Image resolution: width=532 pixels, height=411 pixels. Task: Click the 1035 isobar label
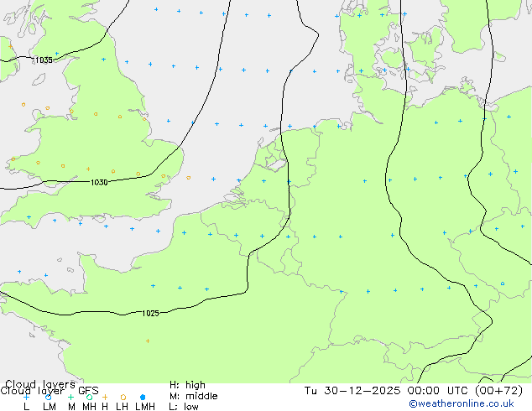pyautogui.click(x=44, y=60)
